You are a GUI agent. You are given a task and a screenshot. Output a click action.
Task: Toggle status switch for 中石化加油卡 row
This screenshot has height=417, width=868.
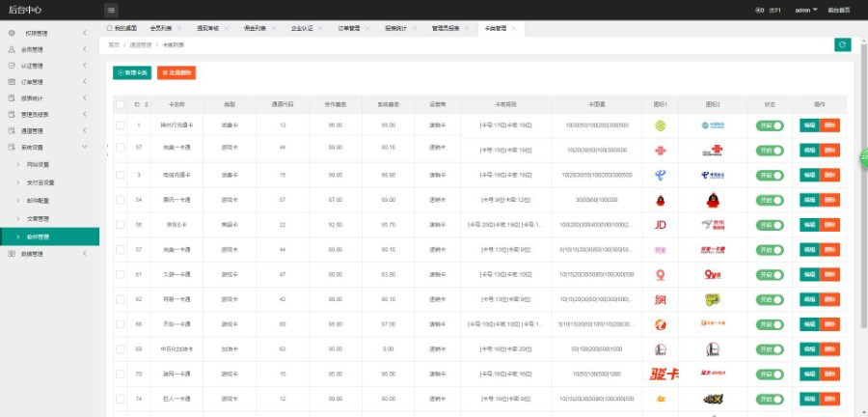point(769,349)
